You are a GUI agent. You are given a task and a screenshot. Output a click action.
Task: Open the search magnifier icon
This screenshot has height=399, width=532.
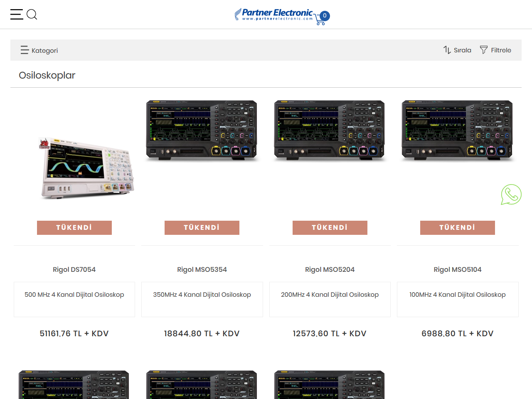[32, 15]
